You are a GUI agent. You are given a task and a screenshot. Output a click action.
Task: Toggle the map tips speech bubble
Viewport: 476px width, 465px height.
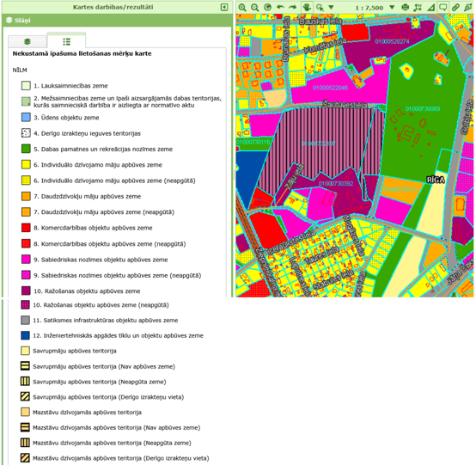pyautogui.click(x=442, y=7)
